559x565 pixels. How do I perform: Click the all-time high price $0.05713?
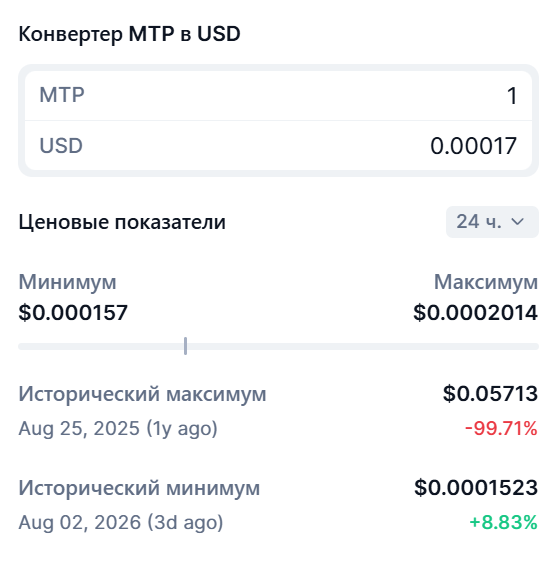[x=491, y=393]
